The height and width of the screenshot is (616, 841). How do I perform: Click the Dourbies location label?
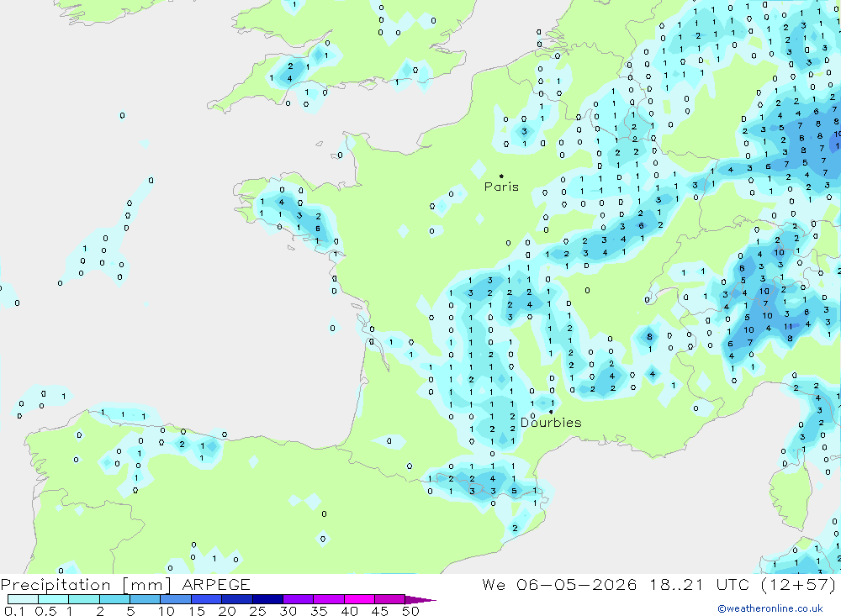point(551,423)
